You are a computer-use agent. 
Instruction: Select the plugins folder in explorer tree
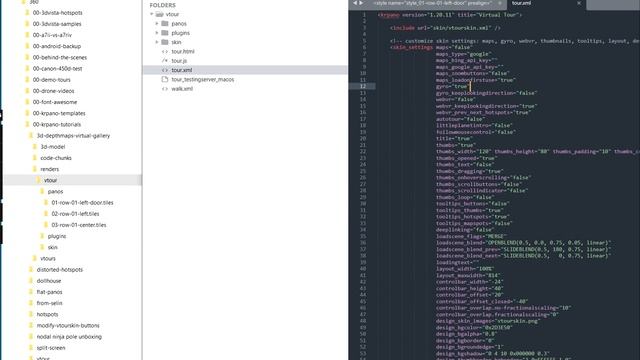(x=57, y=236)
